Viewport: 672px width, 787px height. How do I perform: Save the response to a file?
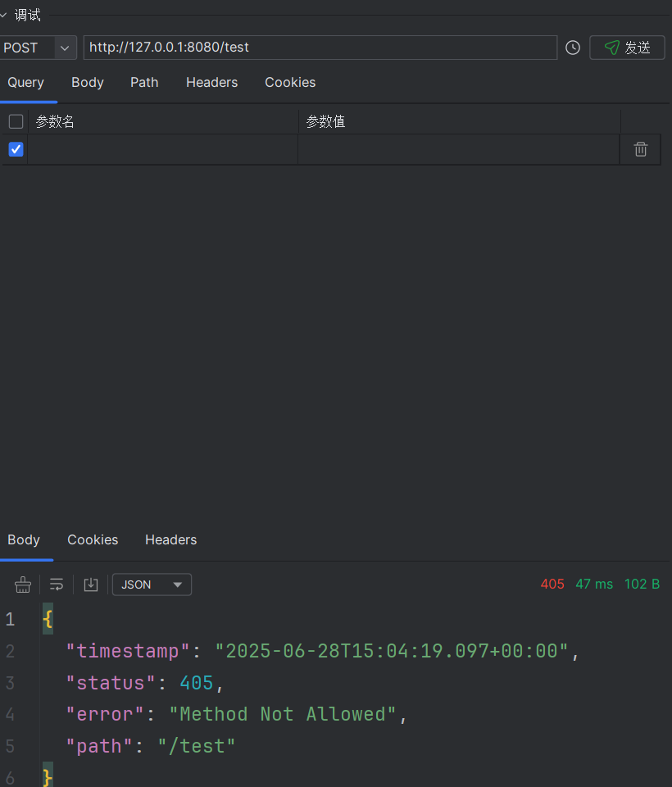[x=91, y=585]
